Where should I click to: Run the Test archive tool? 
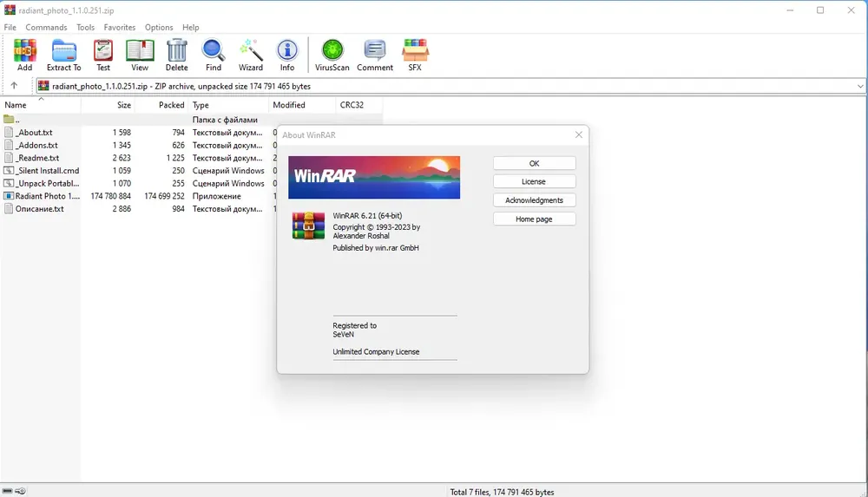[103, 55]
